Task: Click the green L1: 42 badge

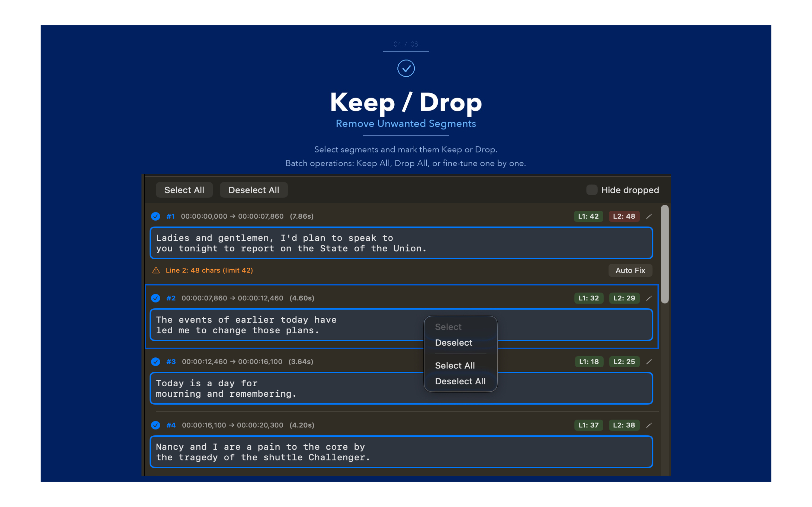Action: point(588,216)
